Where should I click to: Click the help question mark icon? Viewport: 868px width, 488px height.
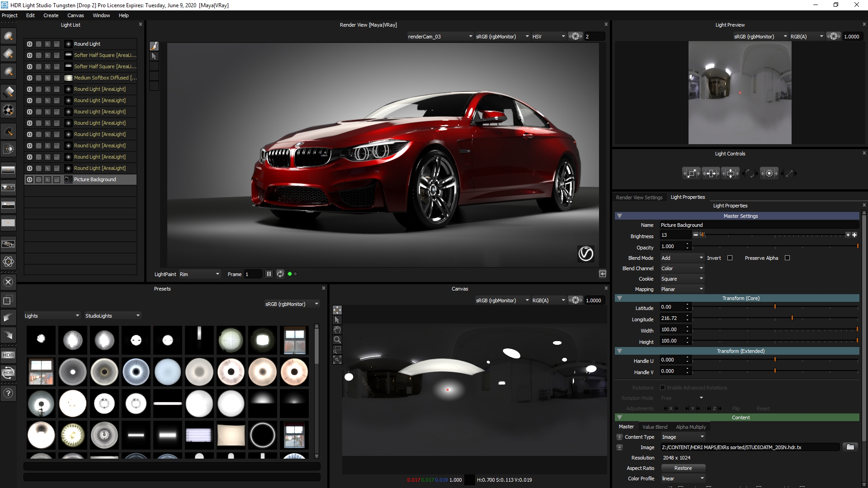point(8,393)
